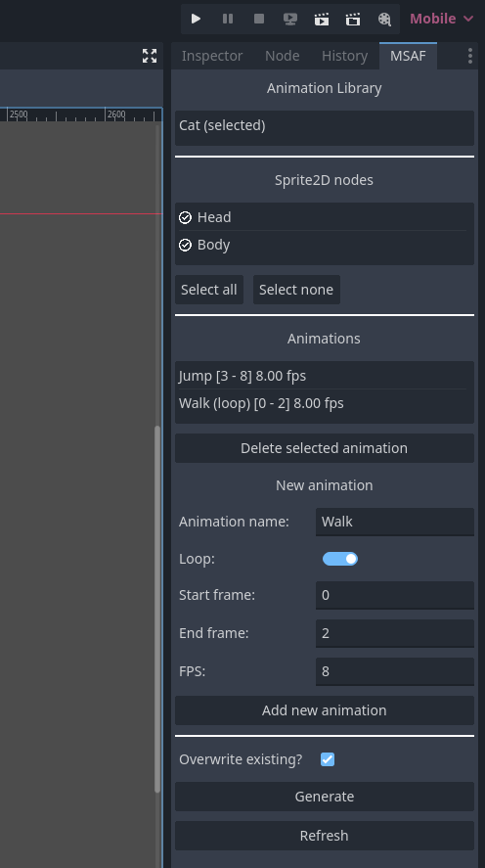Toggle distraction-free mode expand icon
The height and width of the screenshot is (868, 485).
pyautogui.click(x=150, y=56)
